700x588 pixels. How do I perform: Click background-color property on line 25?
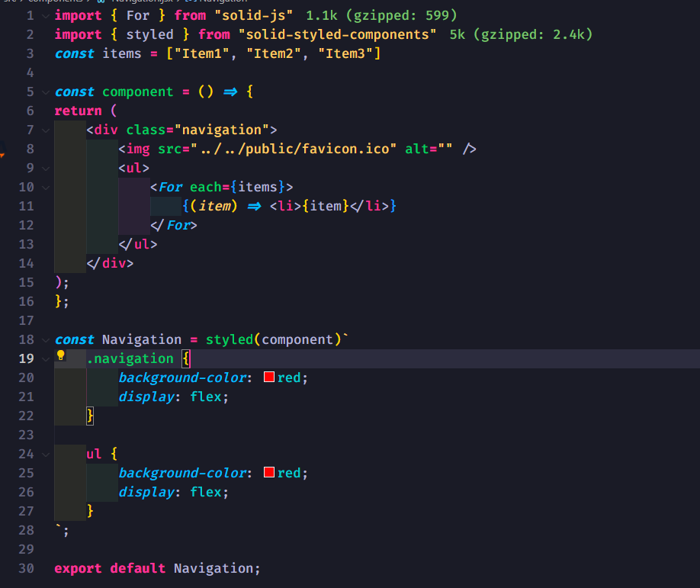click(x=182, y=473)
